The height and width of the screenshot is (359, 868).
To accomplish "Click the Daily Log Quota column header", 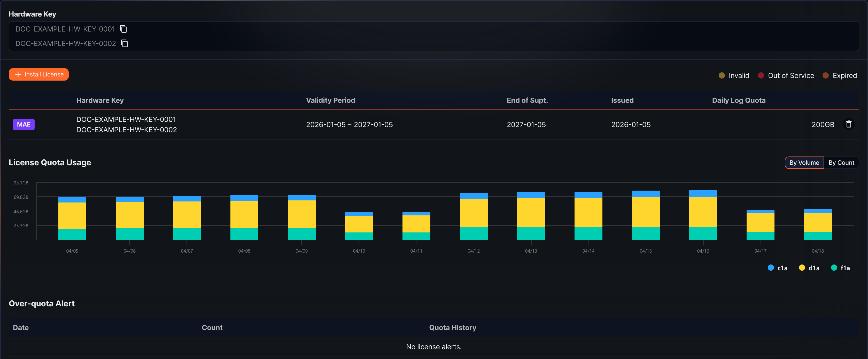I will (739, 100).
